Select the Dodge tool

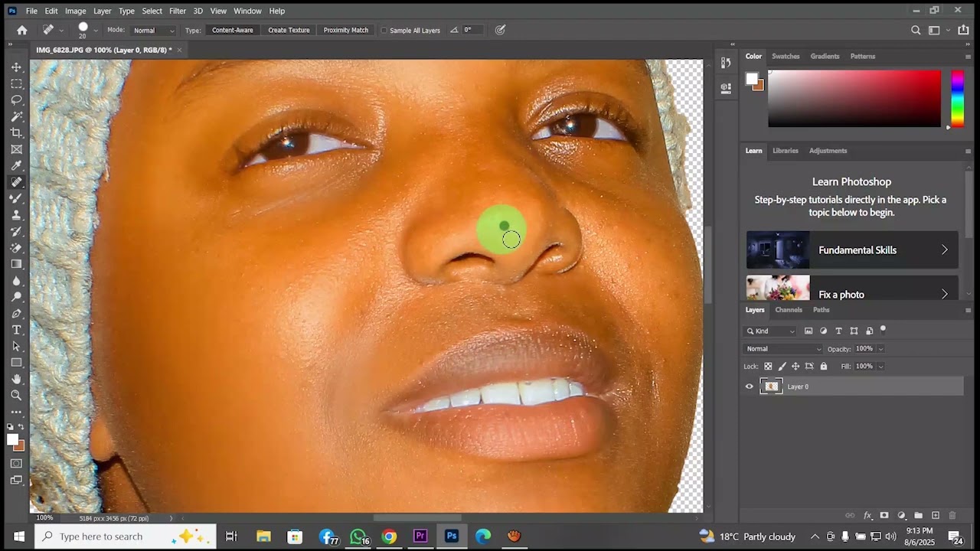click(x=16, y=297)
